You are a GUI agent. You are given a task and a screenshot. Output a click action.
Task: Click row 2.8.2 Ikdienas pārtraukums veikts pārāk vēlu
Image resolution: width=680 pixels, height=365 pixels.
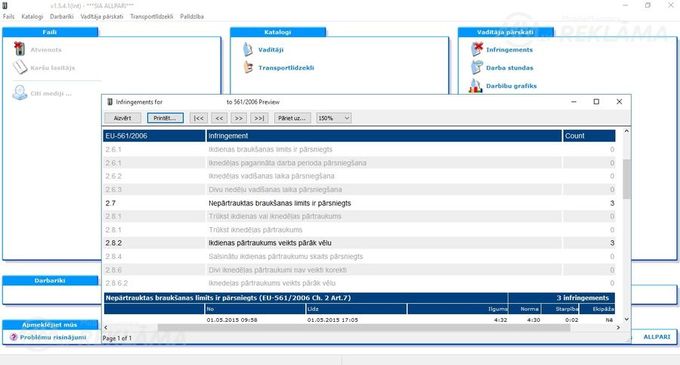click(x=359, y=243)
